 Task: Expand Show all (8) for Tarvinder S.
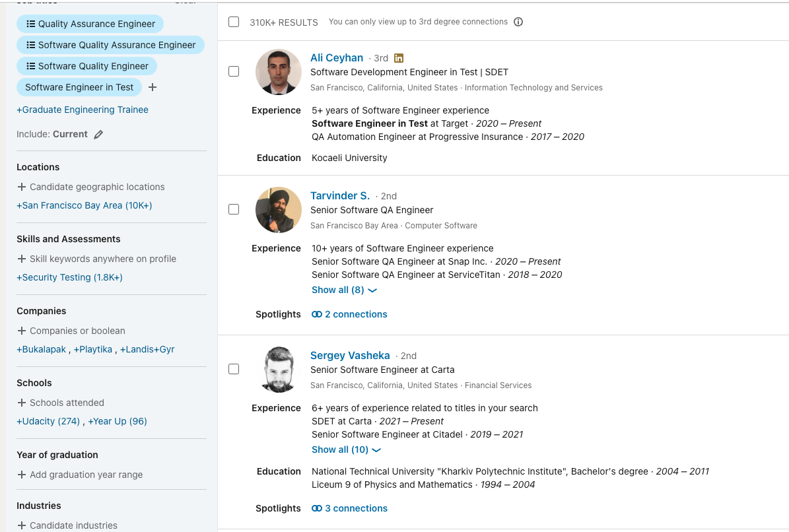(x=344, y=290)
